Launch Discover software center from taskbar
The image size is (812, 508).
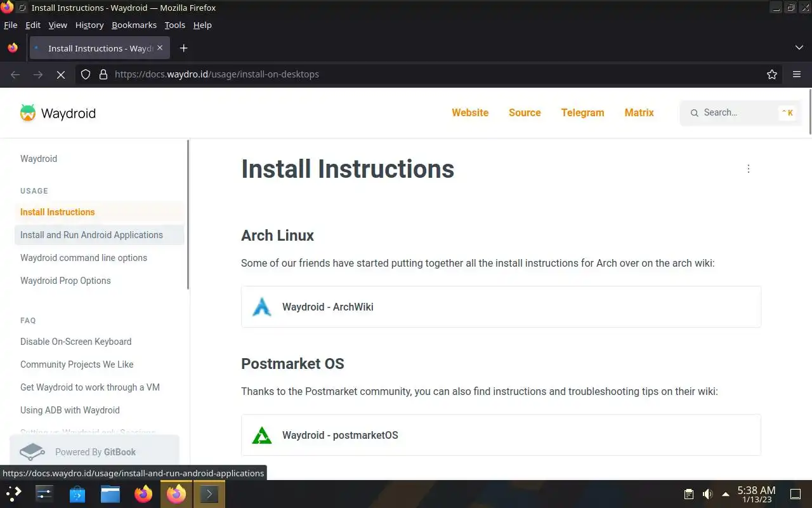tap(77, 494)
